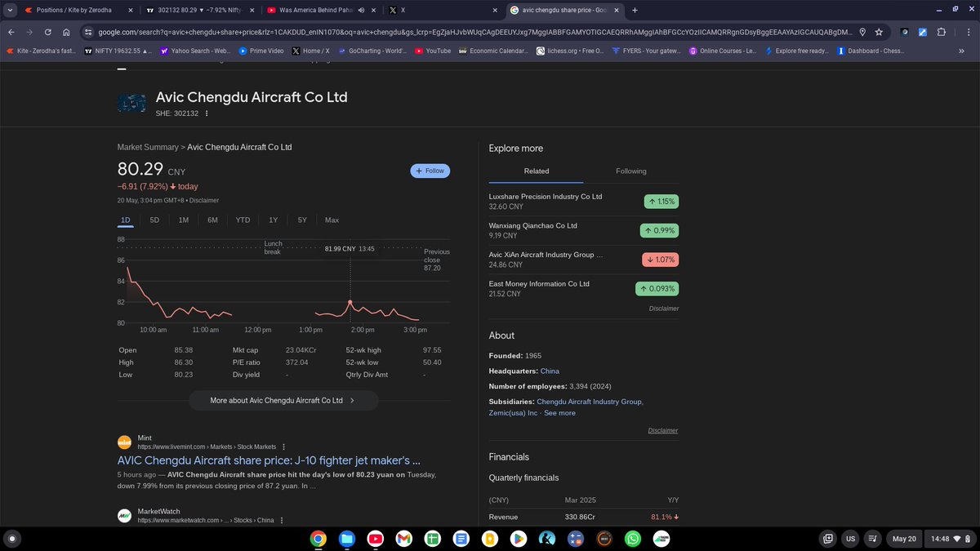Select 5D chart range
This screenshot has height=551, width=980.
click(154, 220)
